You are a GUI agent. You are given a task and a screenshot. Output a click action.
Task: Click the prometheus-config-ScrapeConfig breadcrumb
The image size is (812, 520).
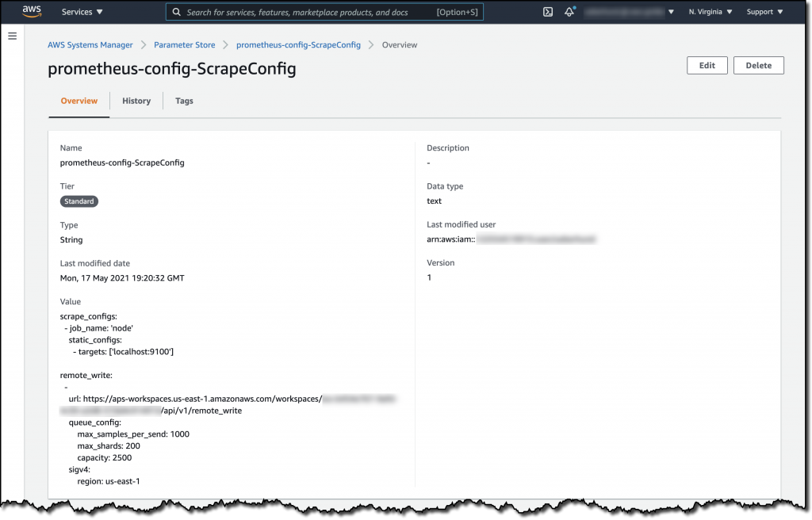(x=298, y=45)
